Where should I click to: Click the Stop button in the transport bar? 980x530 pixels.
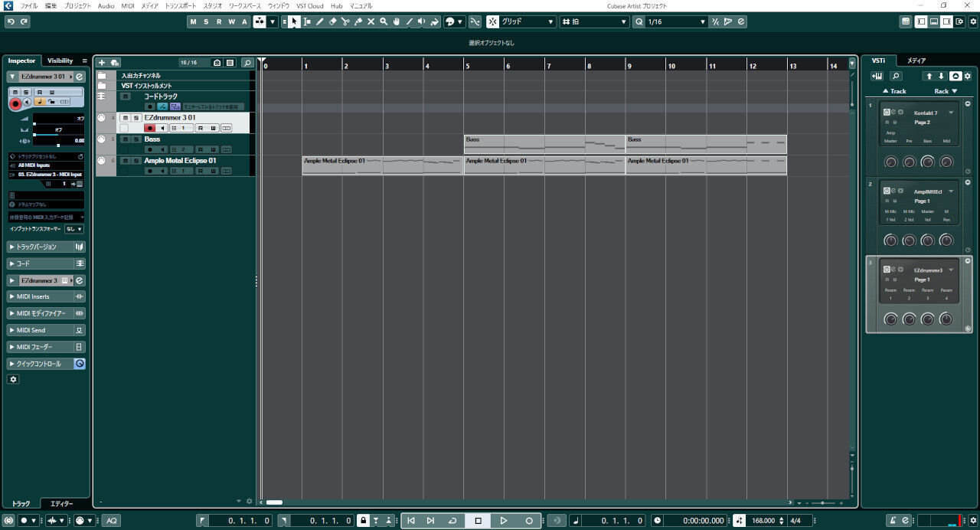click(x=478, y=520)
